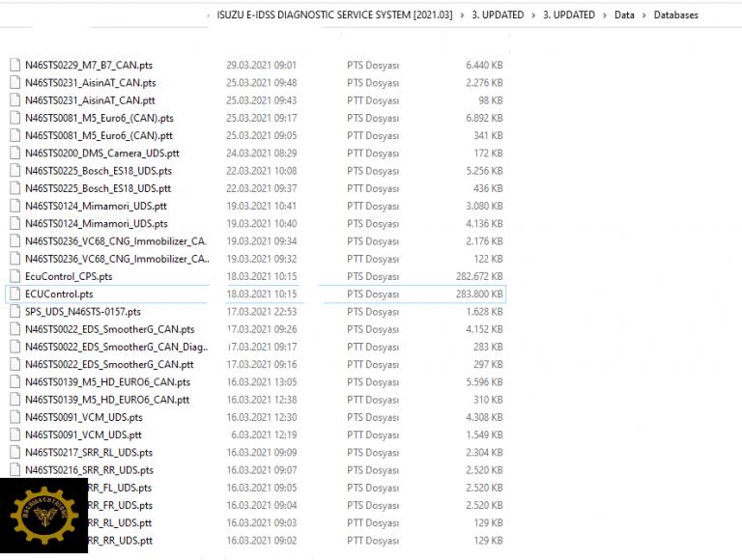Screen dimensions: 742x560
Task: Expand chevron between the two 3. UPDATED breadcrumbs
Action: click(533, 15)
